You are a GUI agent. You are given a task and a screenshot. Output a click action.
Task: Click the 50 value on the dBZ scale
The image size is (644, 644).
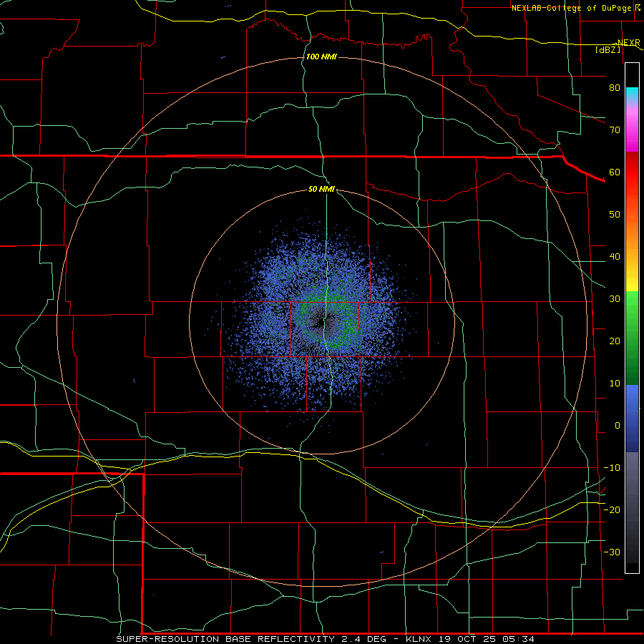(615, 215)
